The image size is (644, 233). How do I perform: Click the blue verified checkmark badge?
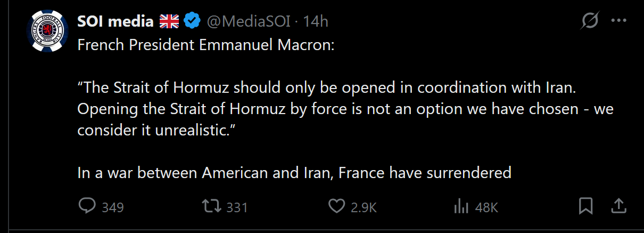coord(192,21)
